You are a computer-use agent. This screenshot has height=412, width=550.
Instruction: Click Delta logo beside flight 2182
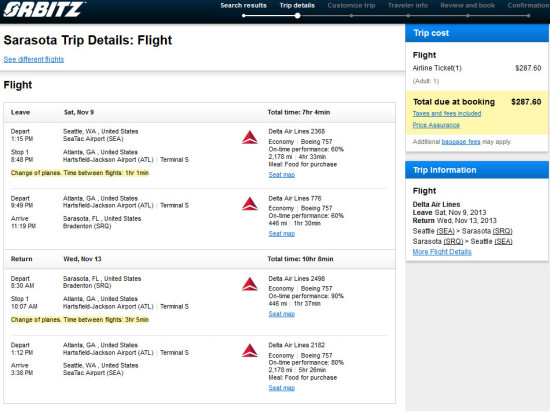[x=250, y=351]
